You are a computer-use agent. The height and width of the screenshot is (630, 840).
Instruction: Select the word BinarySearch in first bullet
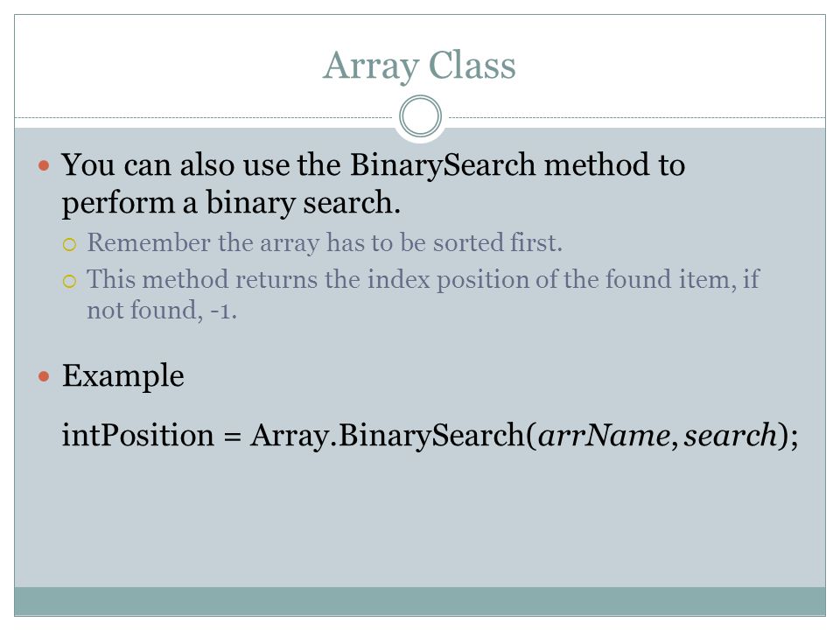coord(443,165)
